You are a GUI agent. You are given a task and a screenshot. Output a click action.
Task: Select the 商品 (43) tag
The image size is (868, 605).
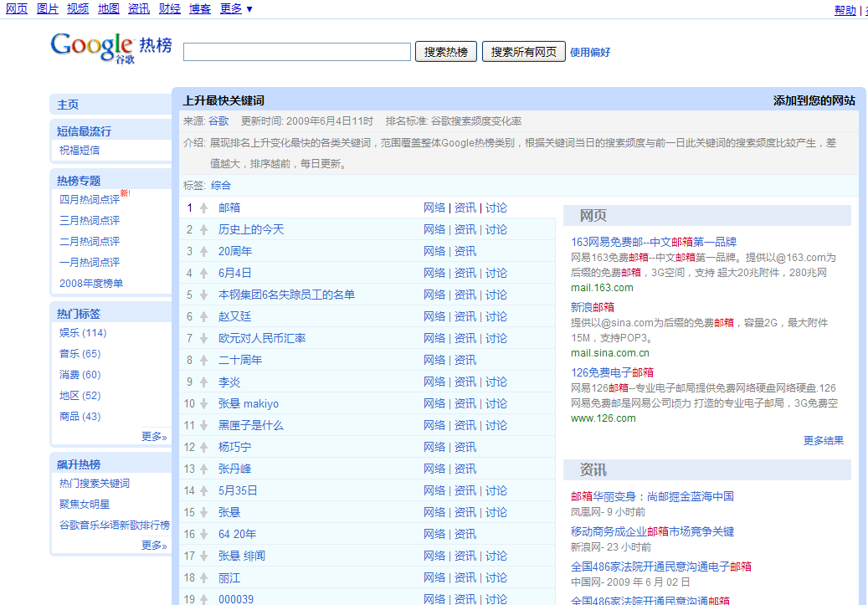click(x=80, y=417)
